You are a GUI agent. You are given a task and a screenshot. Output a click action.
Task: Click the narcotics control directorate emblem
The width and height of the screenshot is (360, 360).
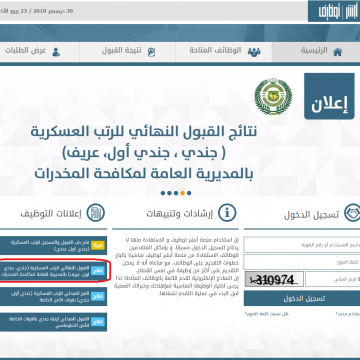tap(273, 96)
